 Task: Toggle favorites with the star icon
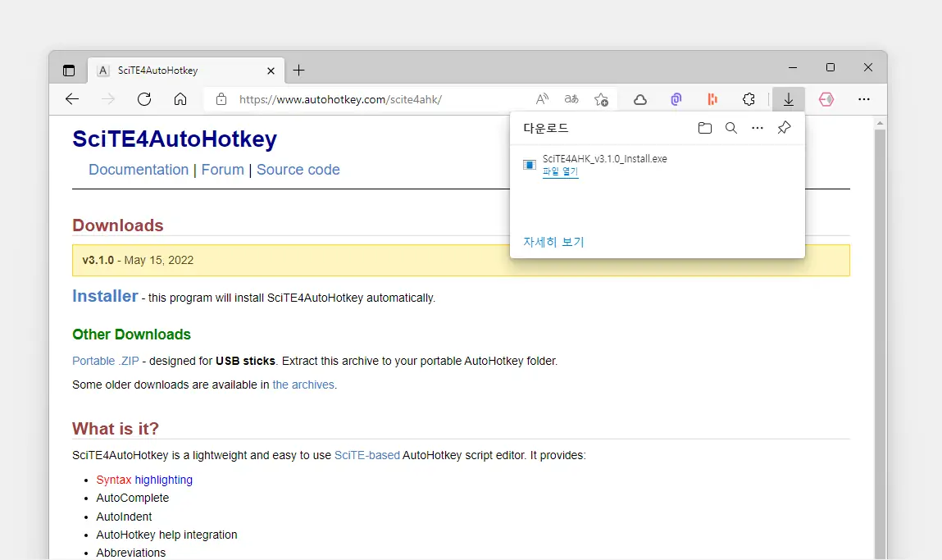click(x=601, y=98)
